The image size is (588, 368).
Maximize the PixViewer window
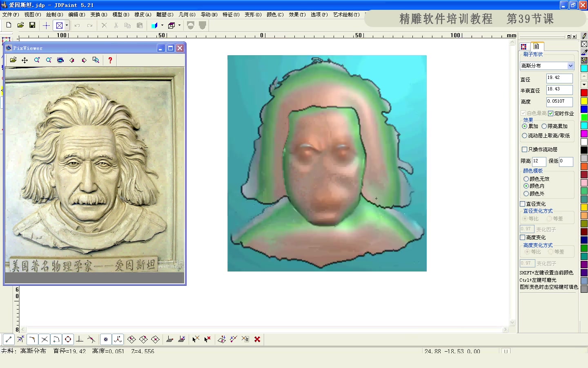(x=170, y=48)
